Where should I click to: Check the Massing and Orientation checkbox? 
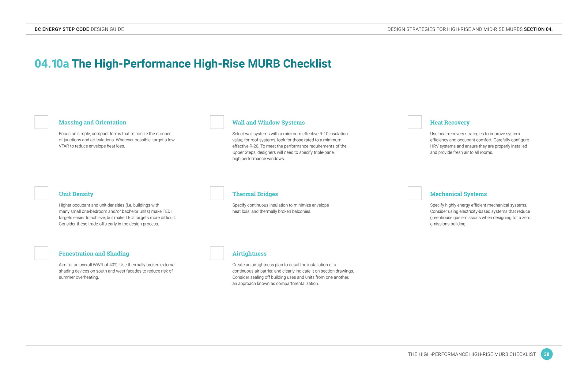(x=41, y=122)
